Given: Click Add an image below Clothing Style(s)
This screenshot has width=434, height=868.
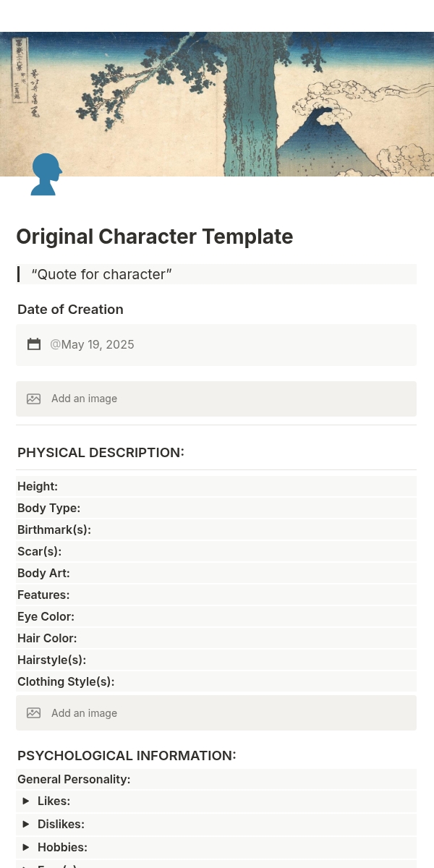Looking at the screenshot, I should pos(84,713).
